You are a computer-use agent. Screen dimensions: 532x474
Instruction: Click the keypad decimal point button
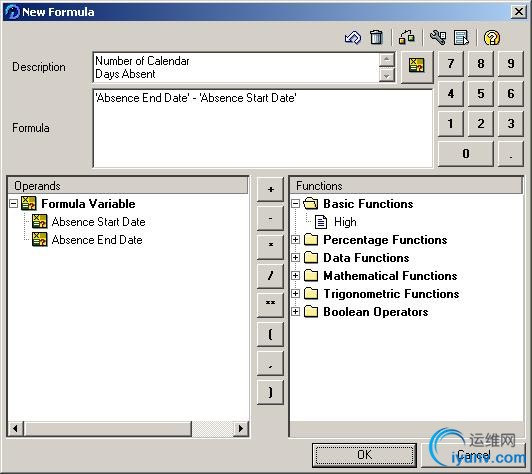[511, 154]
